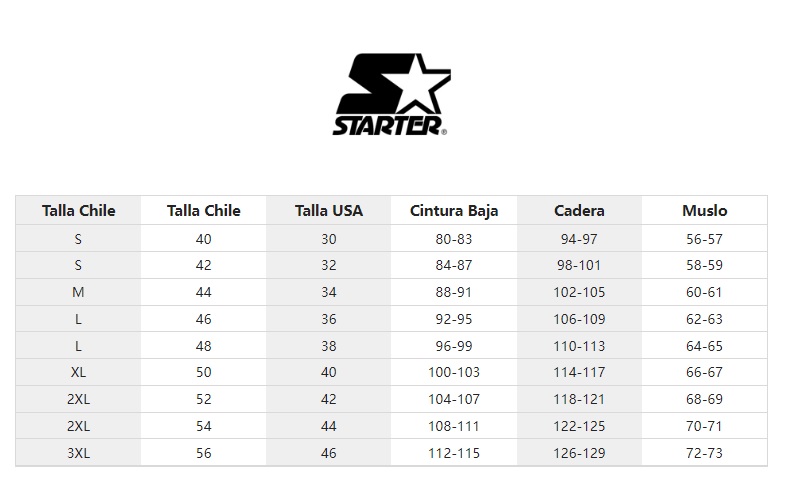Click the 112-115 waist measurement
Screen dimensions: 786x478
[x=454, y=453]
